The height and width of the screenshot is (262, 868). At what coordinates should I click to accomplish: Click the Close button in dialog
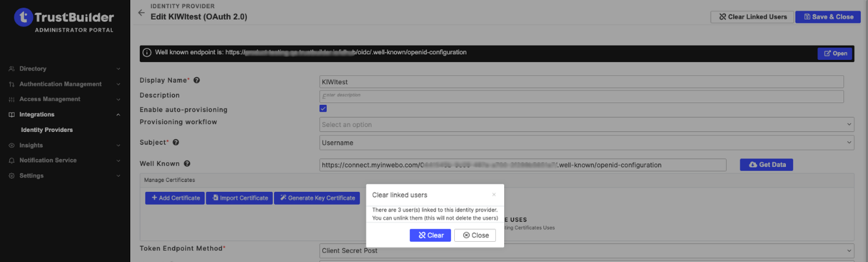coord(475,235)
